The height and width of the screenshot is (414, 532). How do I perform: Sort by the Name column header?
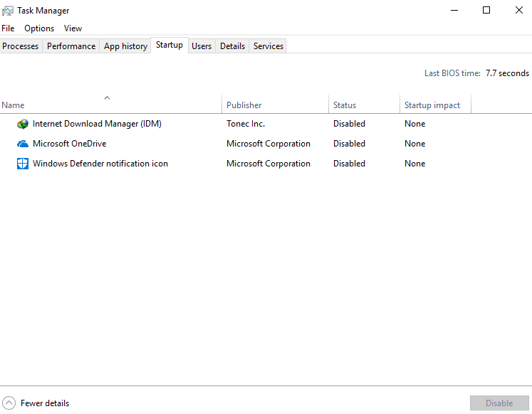pyautogui.click(x=111, y=105)
